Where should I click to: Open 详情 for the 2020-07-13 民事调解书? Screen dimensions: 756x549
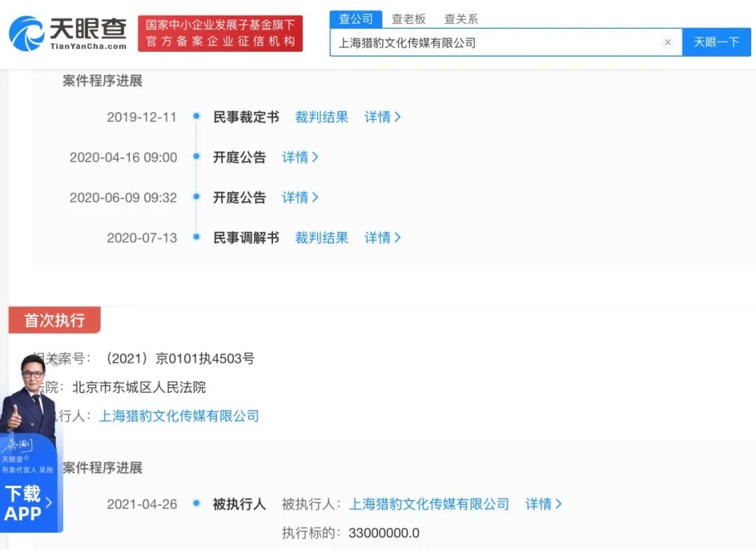pos(382,238)
